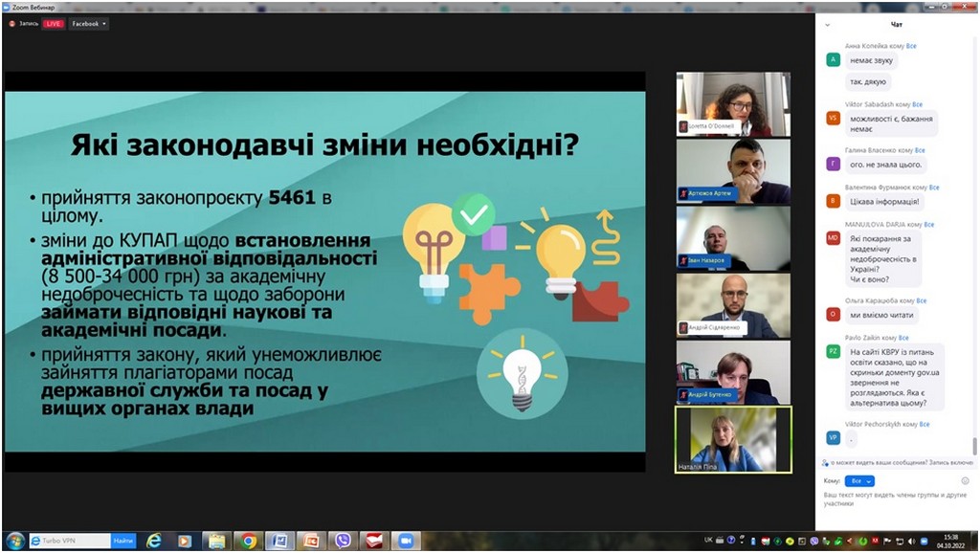980x553 pixels.
Task: Click the red LIVE indicator badge
Action: point(53,24)
